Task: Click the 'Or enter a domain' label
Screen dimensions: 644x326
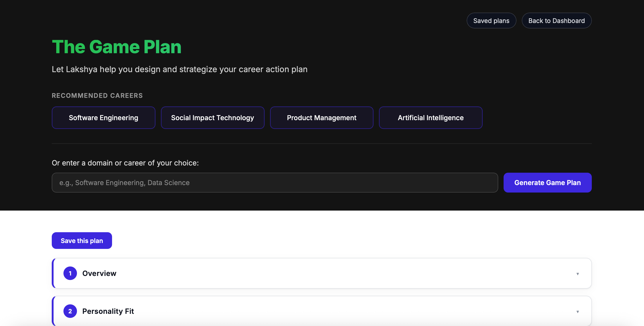Action: pyautogui.click(x=125, y=163)
